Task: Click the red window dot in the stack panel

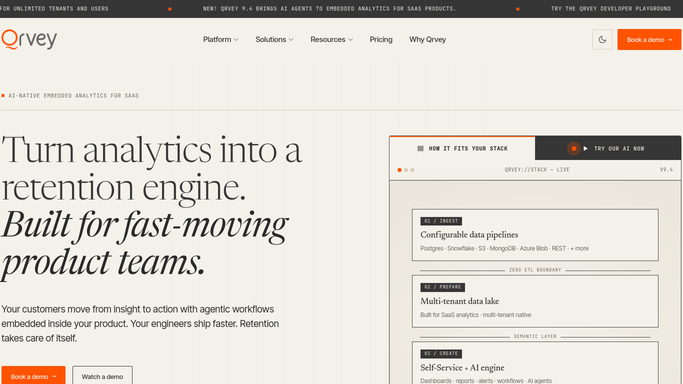Action: (x=399, y=170)
